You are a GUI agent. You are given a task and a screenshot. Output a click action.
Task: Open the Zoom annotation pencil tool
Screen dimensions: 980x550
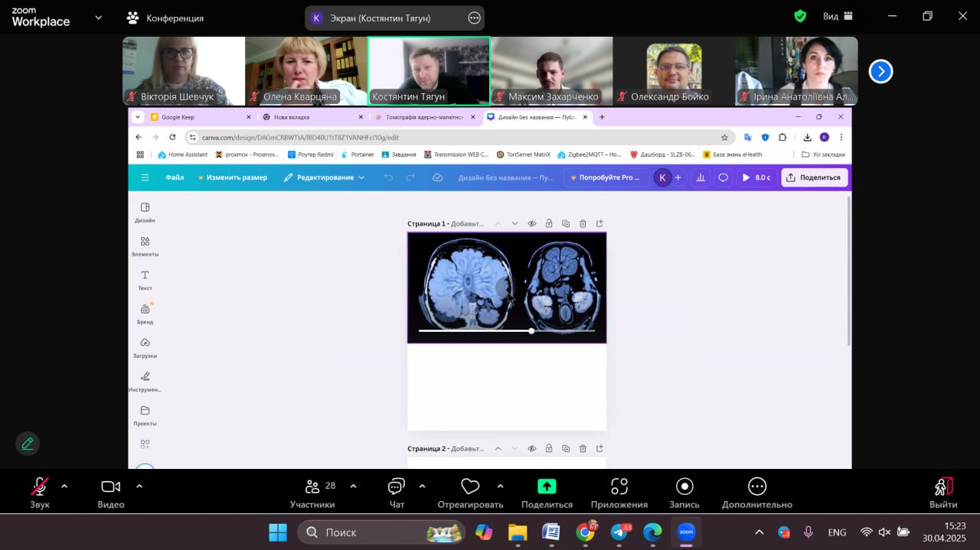28,444
